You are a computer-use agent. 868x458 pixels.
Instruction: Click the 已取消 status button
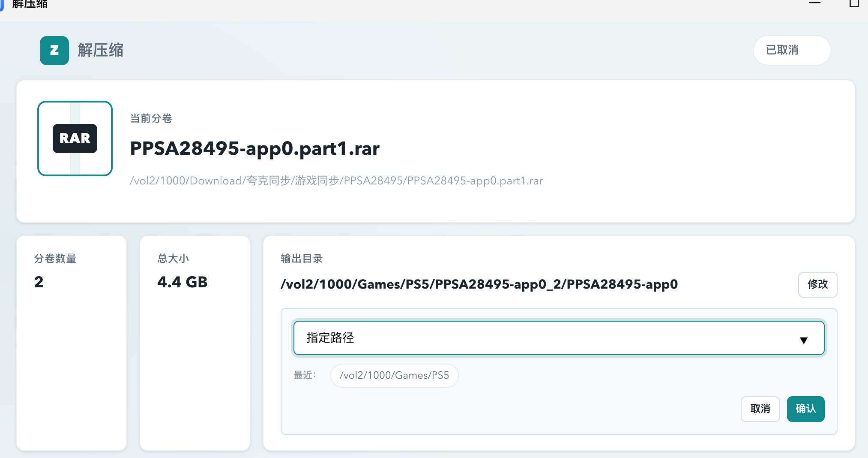[x=792, y=50]
